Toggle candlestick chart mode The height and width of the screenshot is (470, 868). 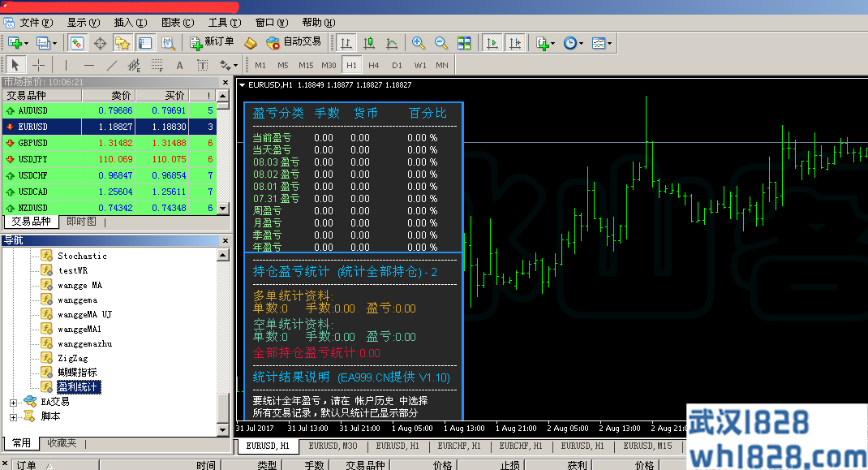pos(369,42)
